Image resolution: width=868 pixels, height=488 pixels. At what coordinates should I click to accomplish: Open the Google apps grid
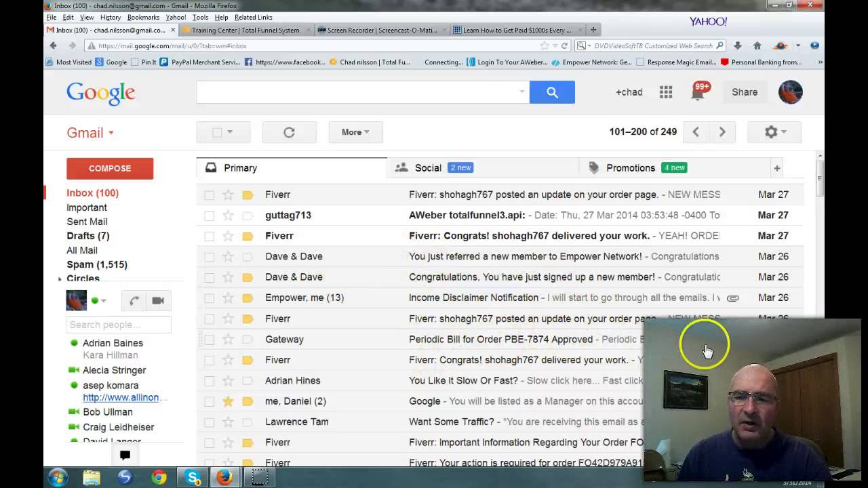point(666,92)
